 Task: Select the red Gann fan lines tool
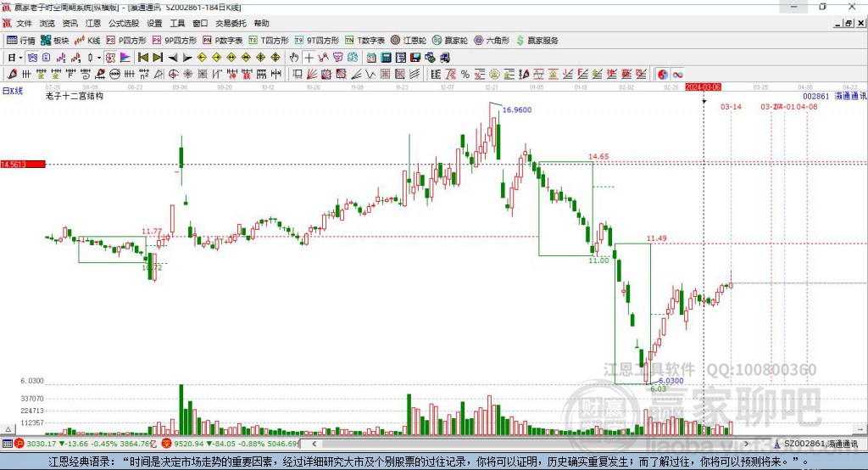pyautogui.click(x=312, y=75)
